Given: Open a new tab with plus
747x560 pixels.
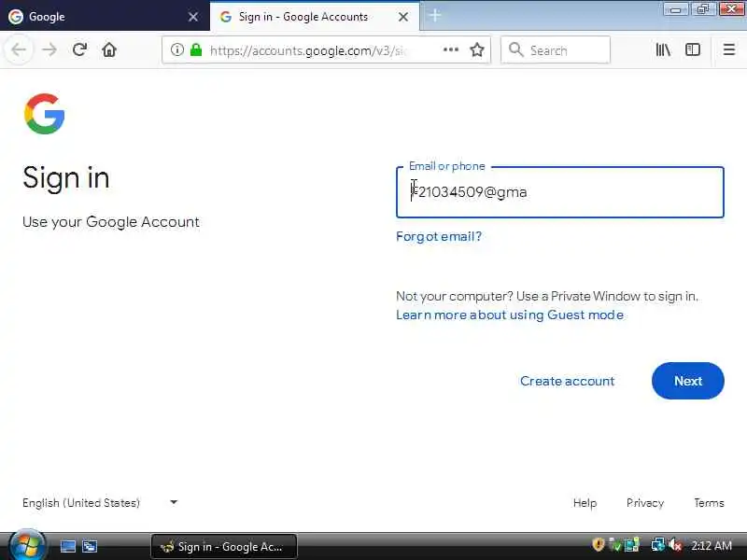Looking at the screenshot, I should 435,16.
